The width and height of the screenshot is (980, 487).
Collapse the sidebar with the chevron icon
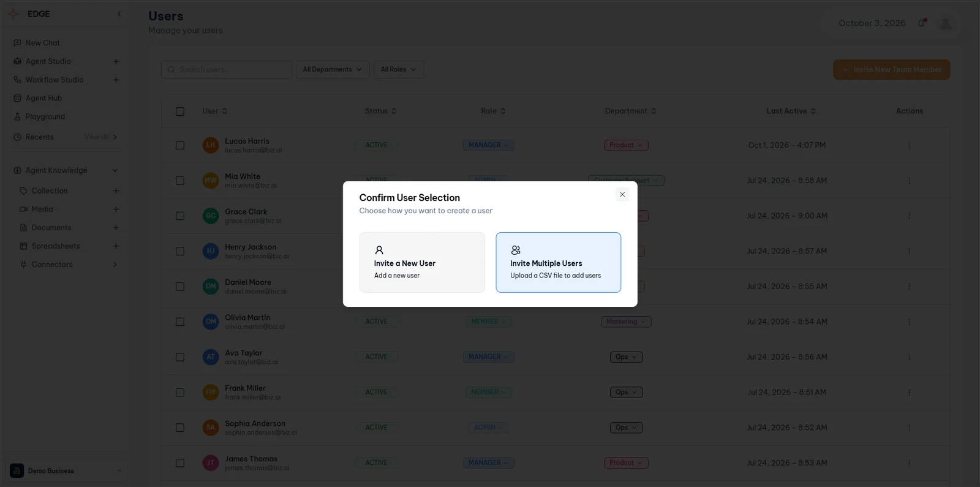pyautogui.click(x=119, y=14)
